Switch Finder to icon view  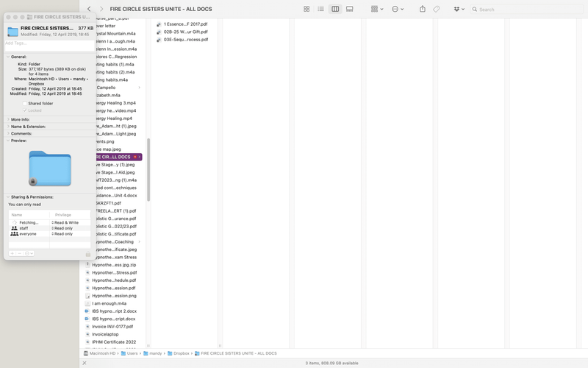306,9
